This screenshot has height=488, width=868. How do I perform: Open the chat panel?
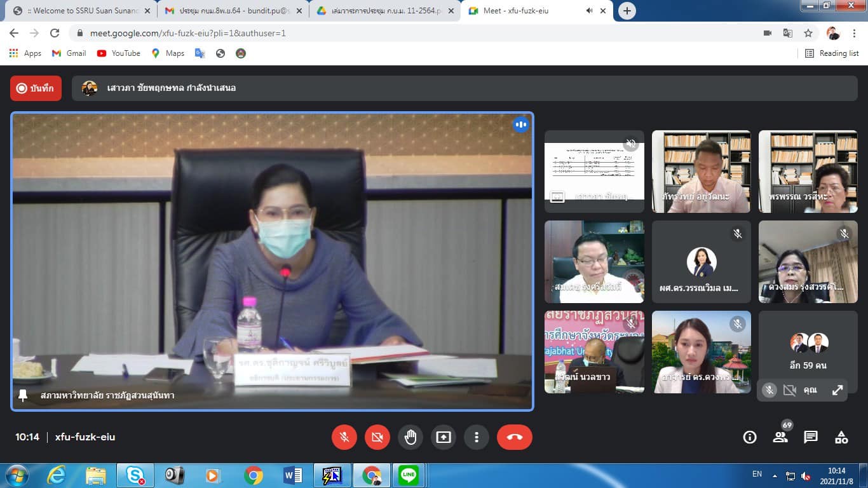[x=811, y=437]
